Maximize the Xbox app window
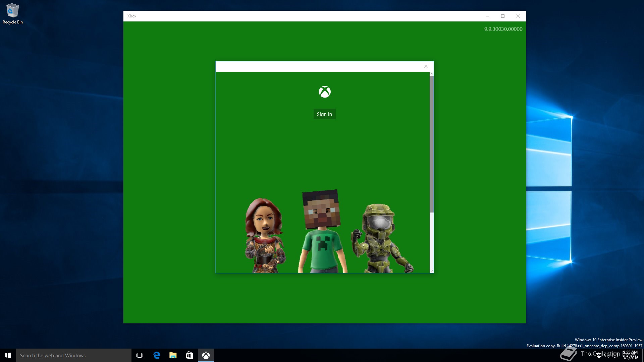The image size is (644, 362). pos(503,16)
